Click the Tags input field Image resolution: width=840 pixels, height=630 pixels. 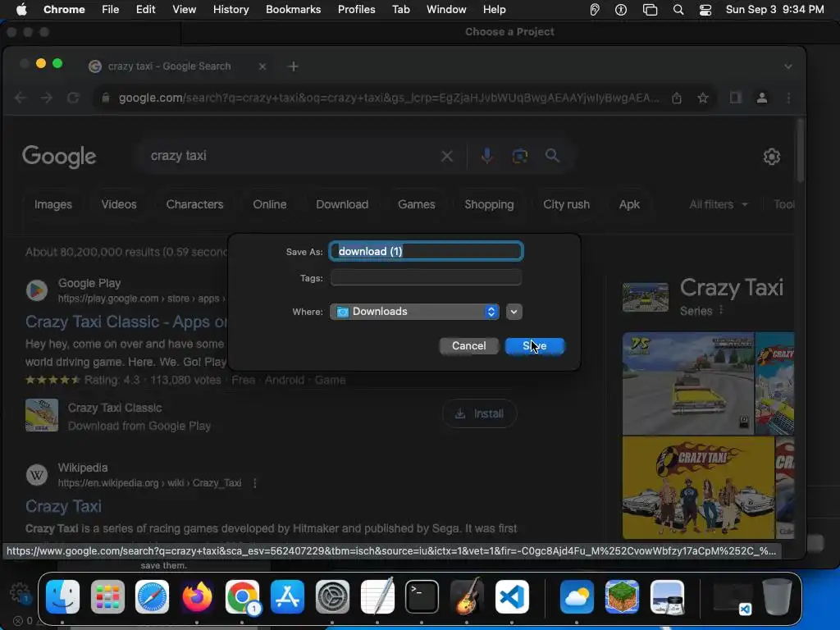pyautogui.click(x=426, y=277)
